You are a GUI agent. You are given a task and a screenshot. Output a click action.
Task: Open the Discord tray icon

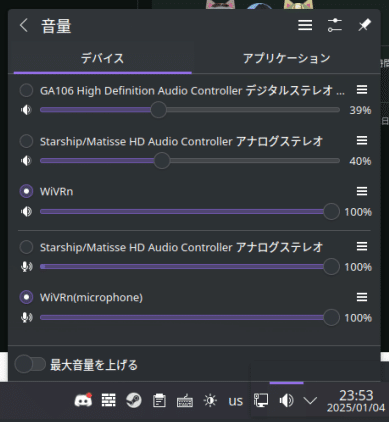pyautogui.click(x=83, y=400)
